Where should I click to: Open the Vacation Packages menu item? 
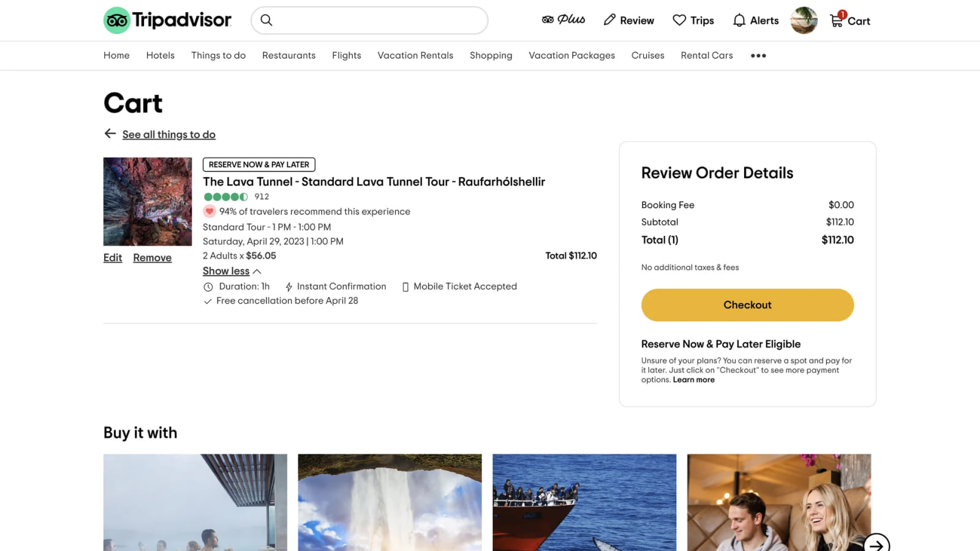point(571,55)
